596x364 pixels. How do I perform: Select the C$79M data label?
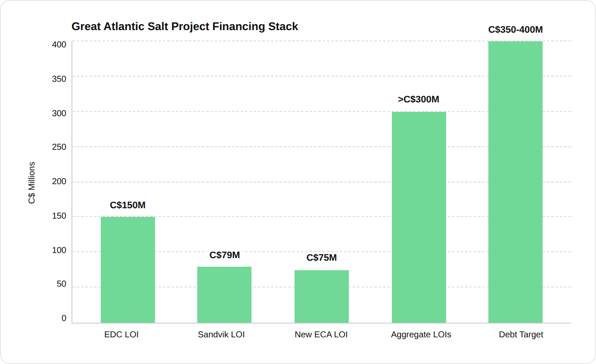pyautogui.click(x=225, y=255)
